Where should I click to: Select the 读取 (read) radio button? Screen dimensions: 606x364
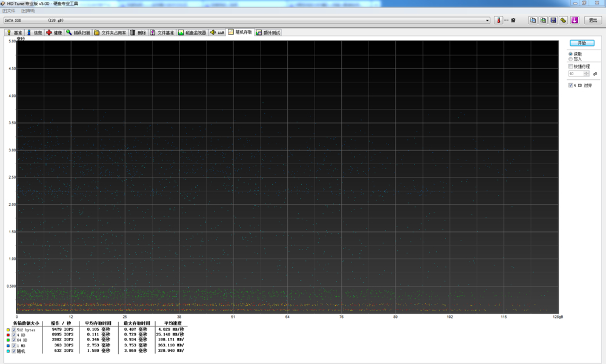[570, 54]
